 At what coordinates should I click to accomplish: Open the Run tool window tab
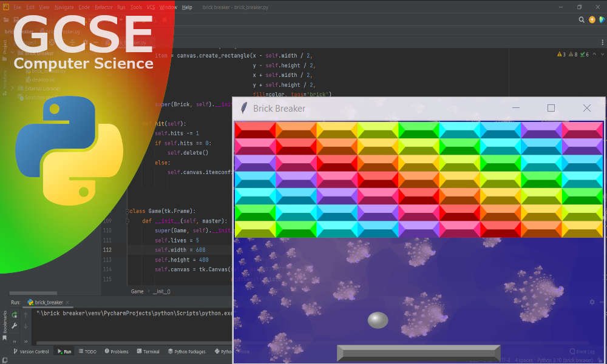click(x=64, y=352)
